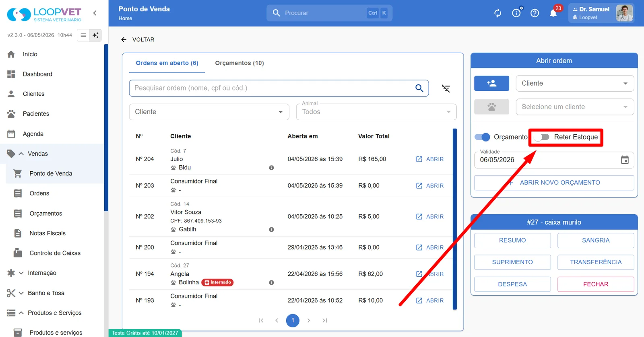Image resolution: width=644 pixels, height=337 pixels.
Task: Open the help question mark icon
Action: [x=535, y=13]
